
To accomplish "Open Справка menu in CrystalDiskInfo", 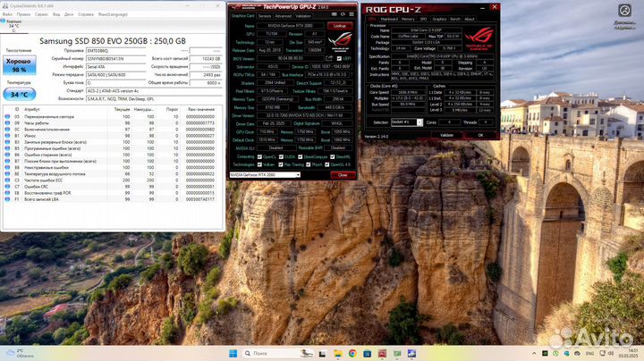I will 86,14.
